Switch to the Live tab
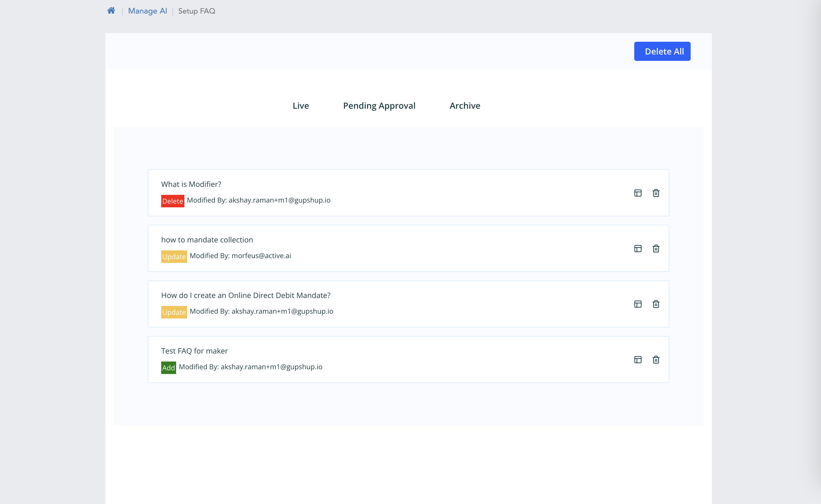 (301, 106)
